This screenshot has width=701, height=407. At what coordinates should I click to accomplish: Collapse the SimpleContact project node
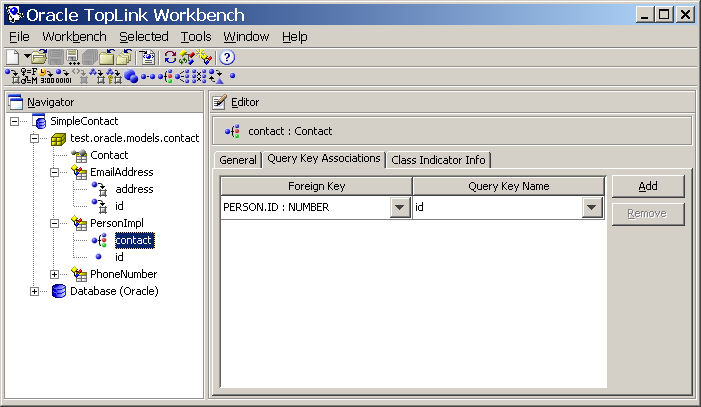(x=14, y=121)
